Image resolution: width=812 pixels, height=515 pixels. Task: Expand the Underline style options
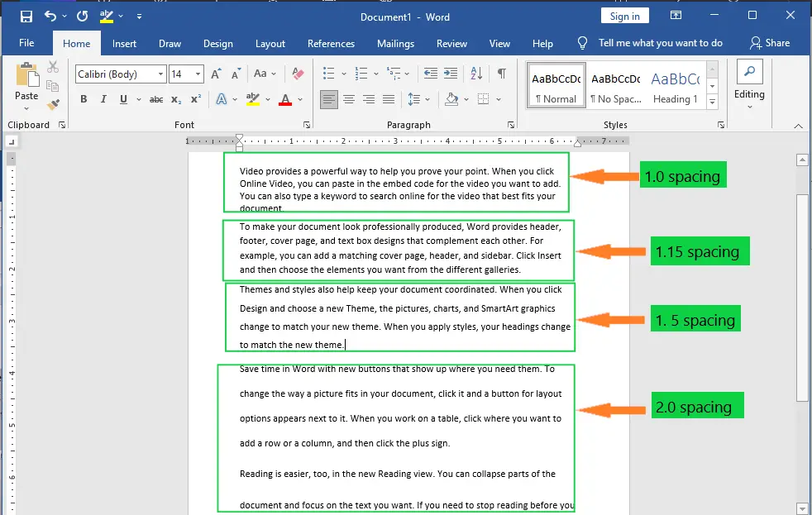point(138,99)
